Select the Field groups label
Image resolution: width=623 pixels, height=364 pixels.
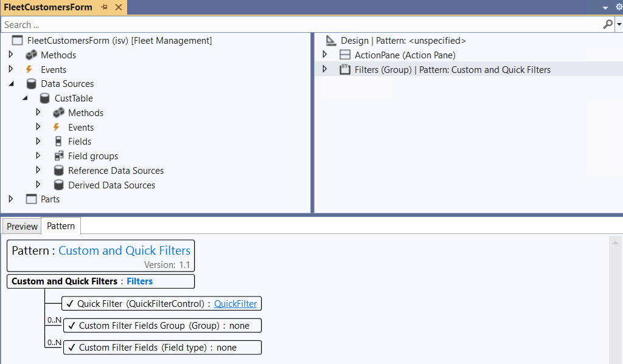click(93, 156)
